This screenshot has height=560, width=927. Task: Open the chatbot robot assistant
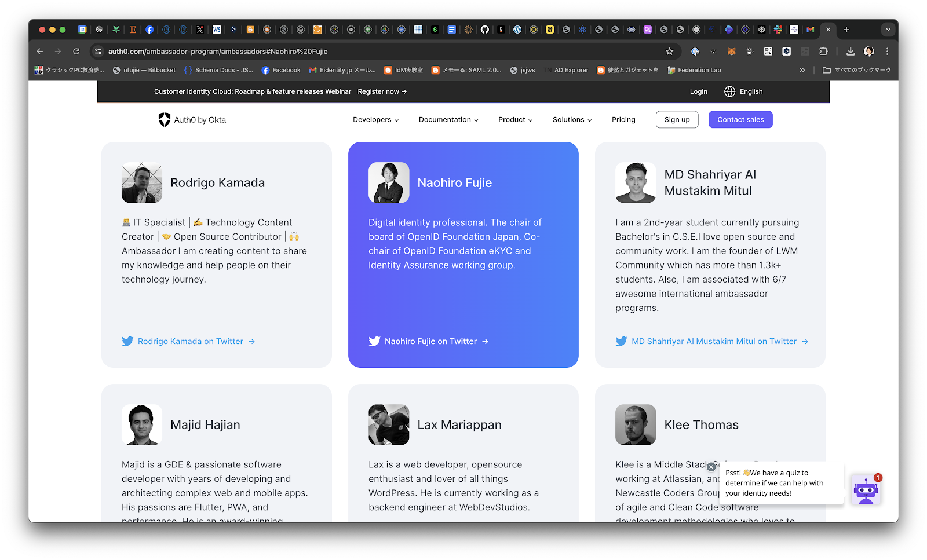coord(866,490)
